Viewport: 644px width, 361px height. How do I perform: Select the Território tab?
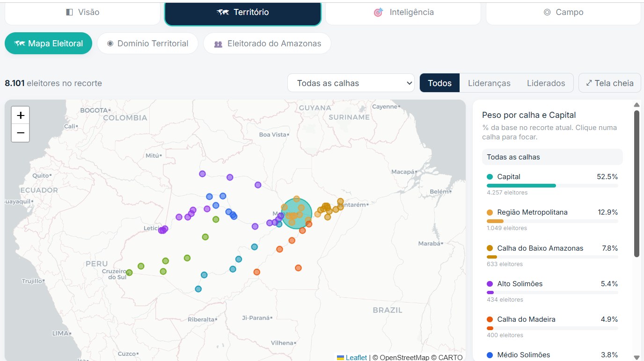tap(242, 13)
